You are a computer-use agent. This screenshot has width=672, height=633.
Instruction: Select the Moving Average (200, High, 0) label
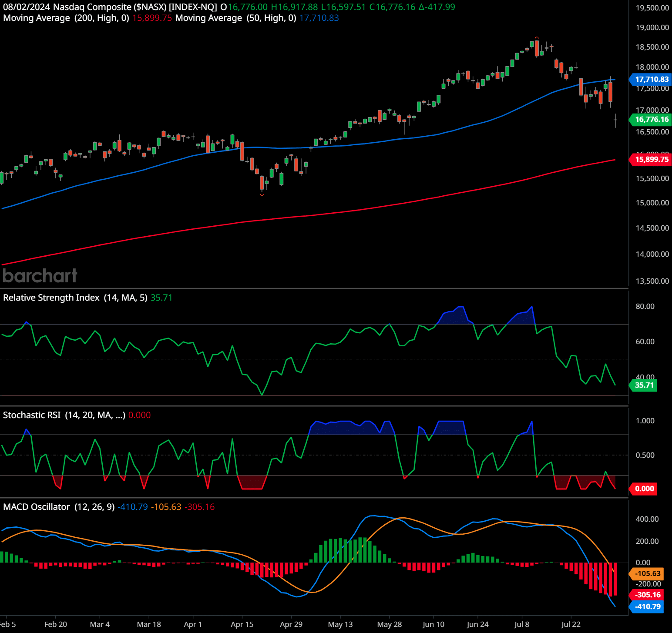(66, 18)
